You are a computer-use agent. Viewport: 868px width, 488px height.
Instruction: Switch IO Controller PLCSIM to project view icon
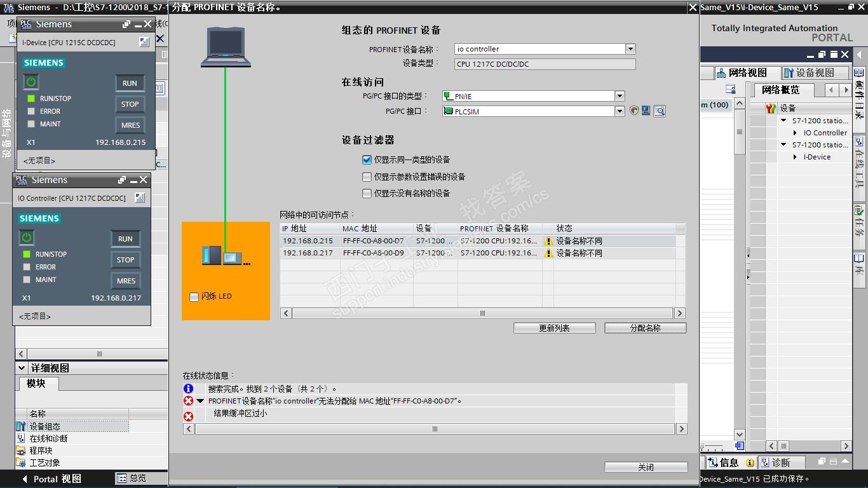click(140, 198)
